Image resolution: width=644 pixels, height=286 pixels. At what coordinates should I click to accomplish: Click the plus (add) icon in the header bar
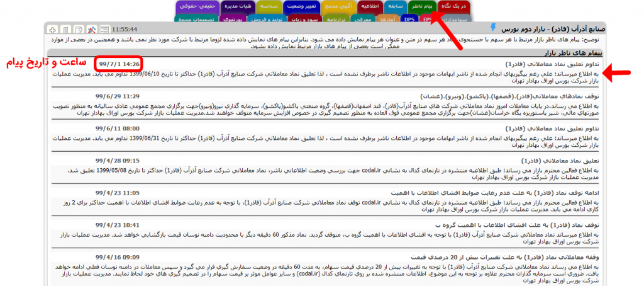[x=52, y=30]
